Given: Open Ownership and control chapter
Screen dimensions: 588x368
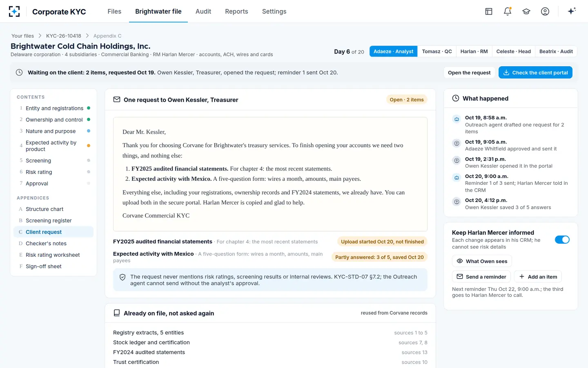Looking at the screenshot, I should pyautogui.click(x=53, y=120).
